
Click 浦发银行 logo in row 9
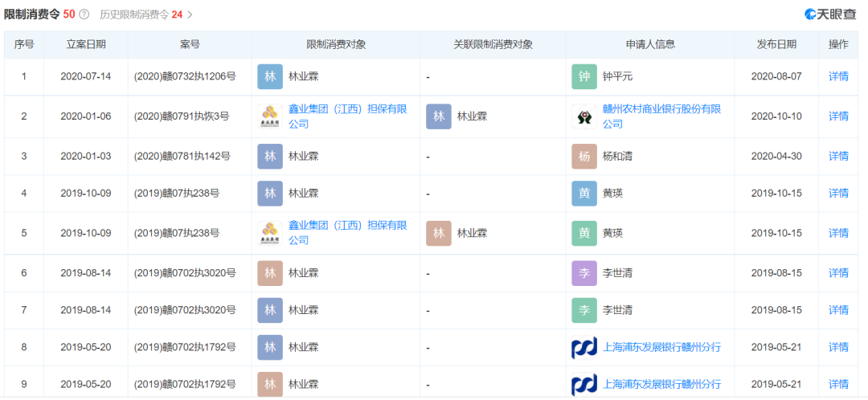[584, 385]
